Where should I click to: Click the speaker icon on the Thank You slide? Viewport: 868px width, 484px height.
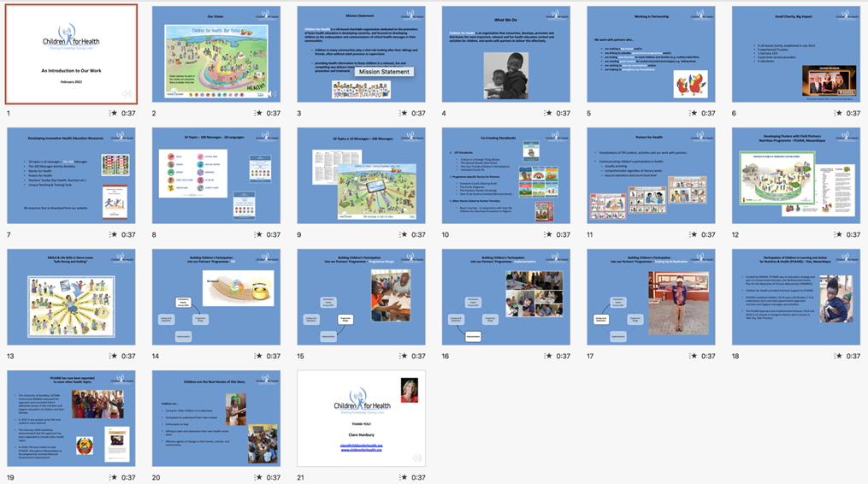click(416, 457)
